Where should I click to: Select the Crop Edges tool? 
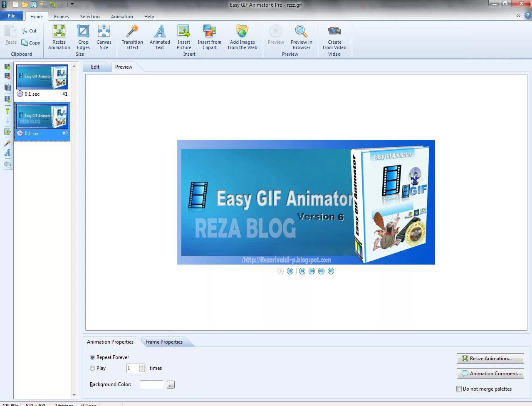tap(83, 37)
